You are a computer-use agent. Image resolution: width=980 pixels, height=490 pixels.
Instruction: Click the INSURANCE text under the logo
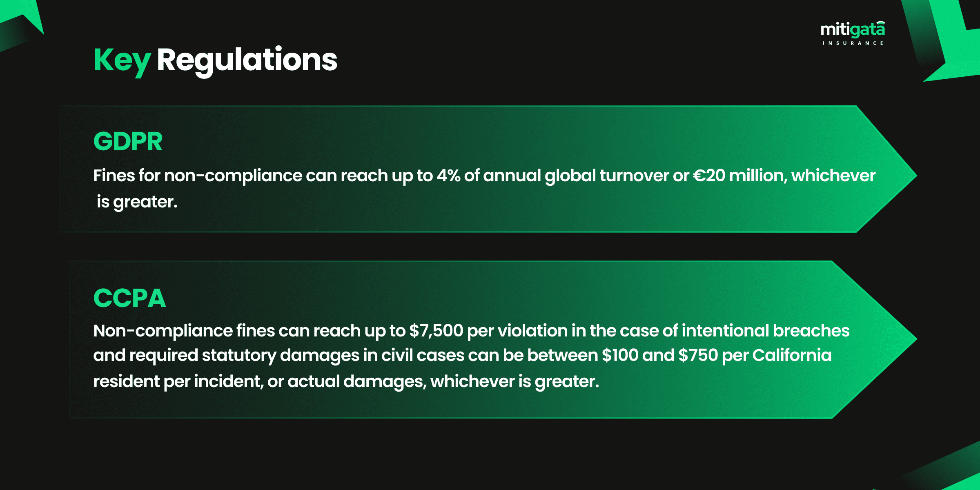click(853, 43)
